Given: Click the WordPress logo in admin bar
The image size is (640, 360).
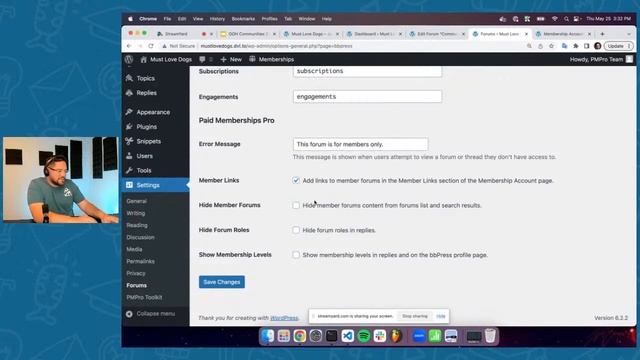Looking at the screenshot, I should point(129,59).
